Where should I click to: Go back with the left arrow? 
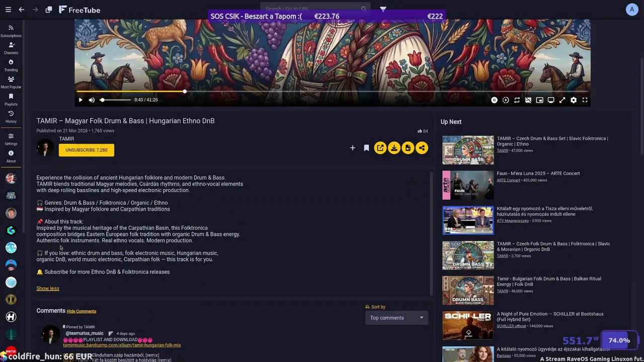click(22, 10)
